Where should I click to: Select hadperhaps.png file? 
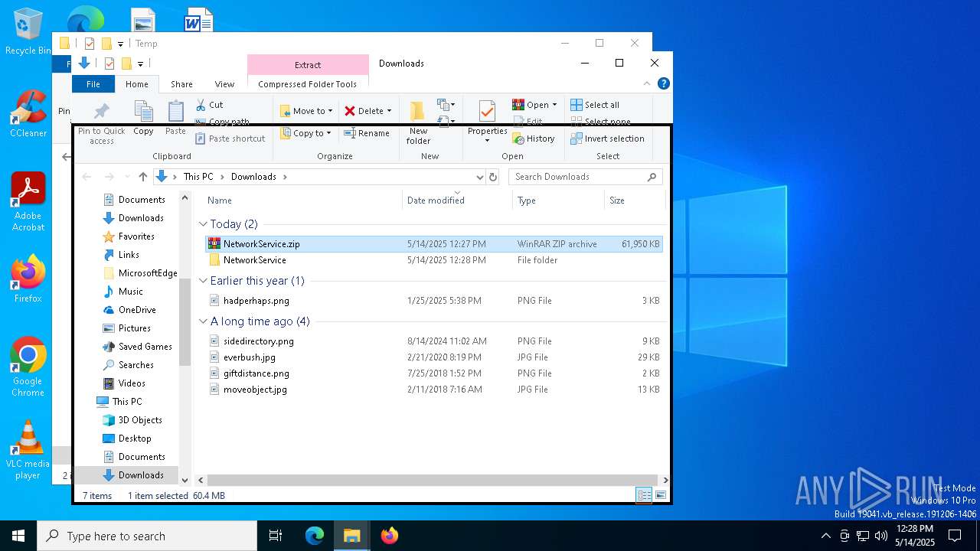[x=433, y=301]
